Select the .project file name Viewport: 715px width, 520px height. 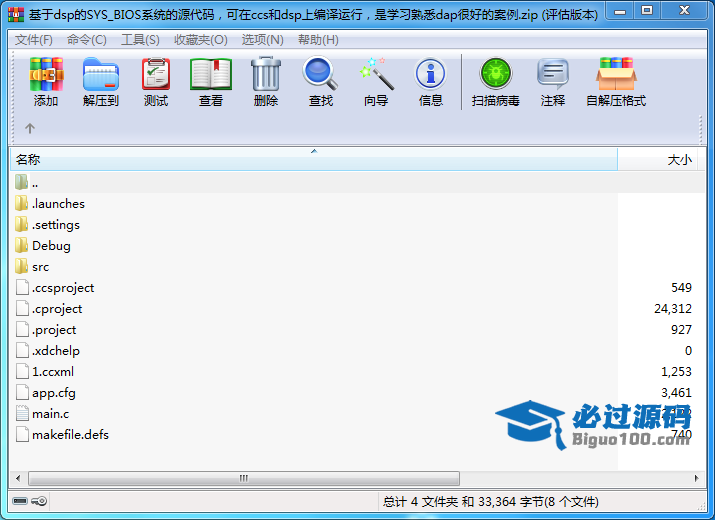(x=54, y=330)
